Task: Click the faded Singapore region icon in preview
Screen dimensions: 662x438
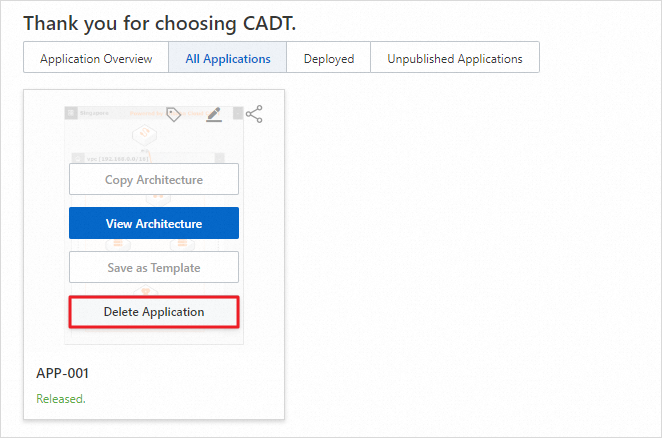Action: 72,114
